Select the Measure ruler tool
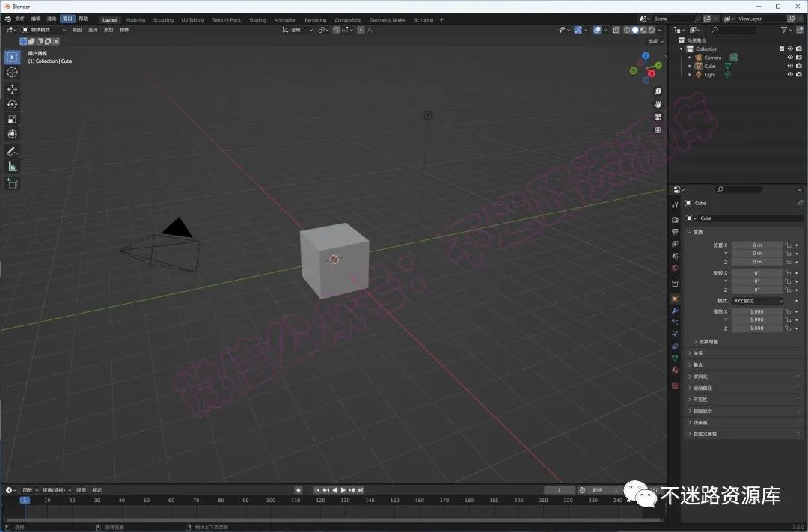This screenshot has width=808, height=532. coord(13,167)
